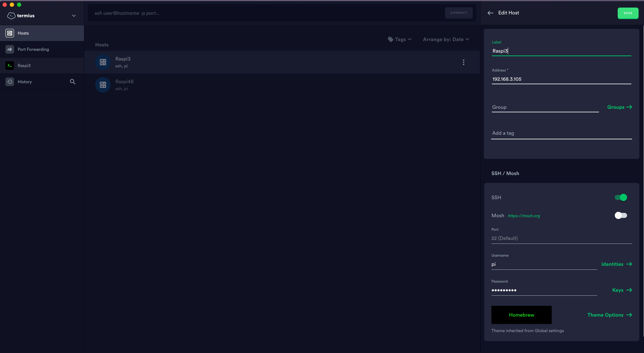Open History in the sidebar

pyautogui.click(x=25, y=82)
